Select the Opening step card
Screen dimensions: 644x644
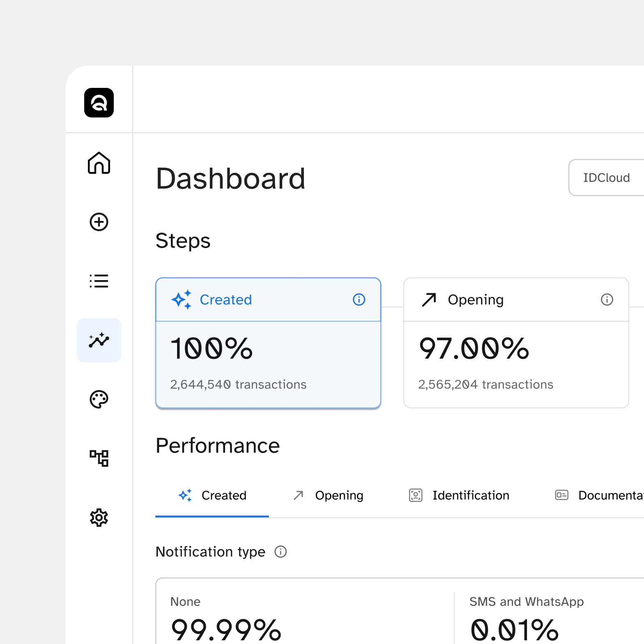[x=516, y=343]
